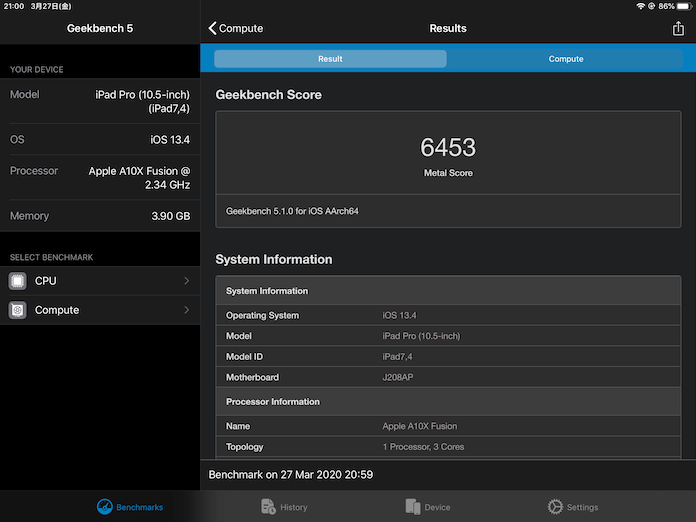The height and width of the screenshot is (522, 696).
Task: Click the 'Geekbench 5' sidebar title
Action: [100, 28]
